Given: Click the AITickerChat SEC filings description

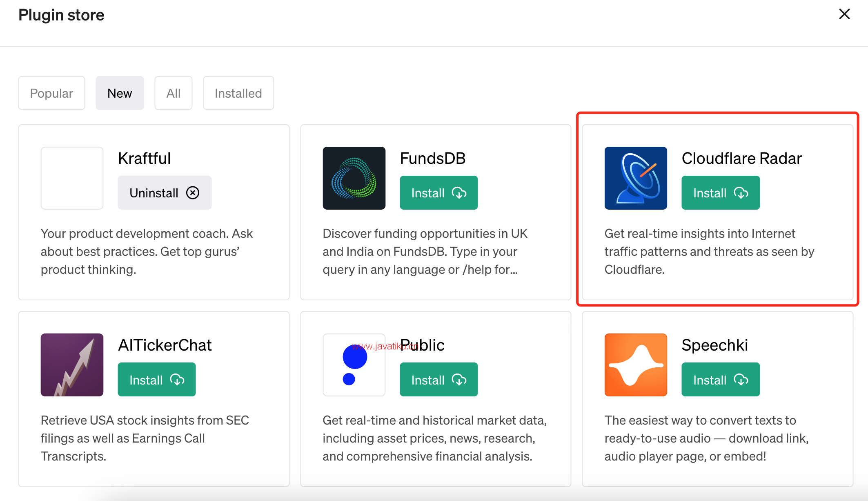Looking at the screenshot, I should [145, 438].
